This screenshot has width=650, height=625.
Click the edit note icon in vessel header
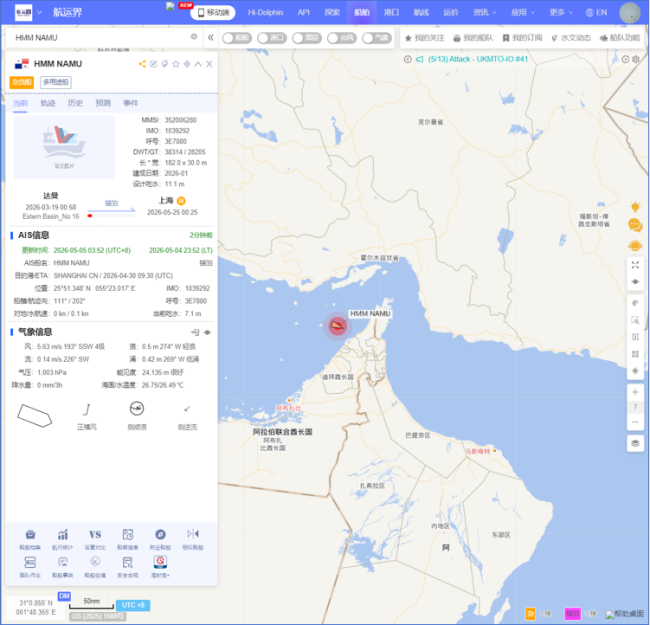pos(153,64)
